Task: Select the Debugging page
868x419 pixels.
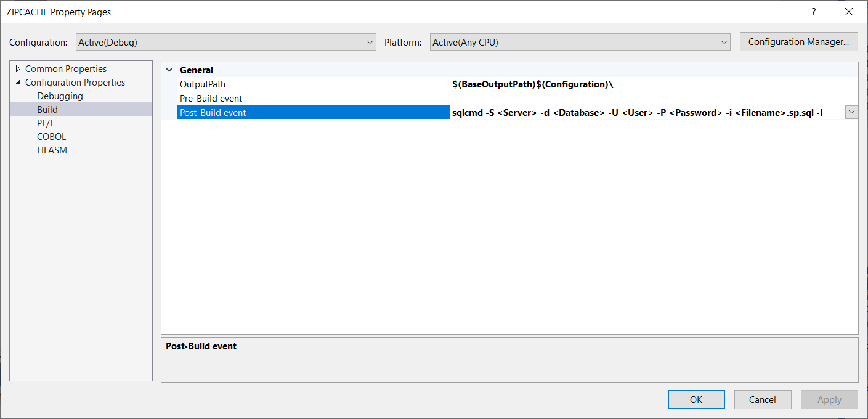Action: [x=60, y=96]
